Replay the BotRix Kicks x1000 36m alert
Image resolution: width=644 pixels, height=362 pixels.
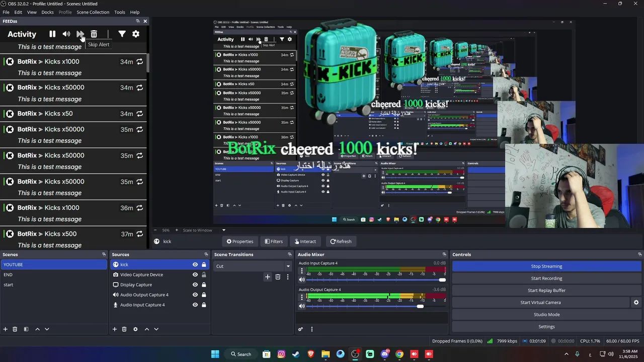pos(139,208)
